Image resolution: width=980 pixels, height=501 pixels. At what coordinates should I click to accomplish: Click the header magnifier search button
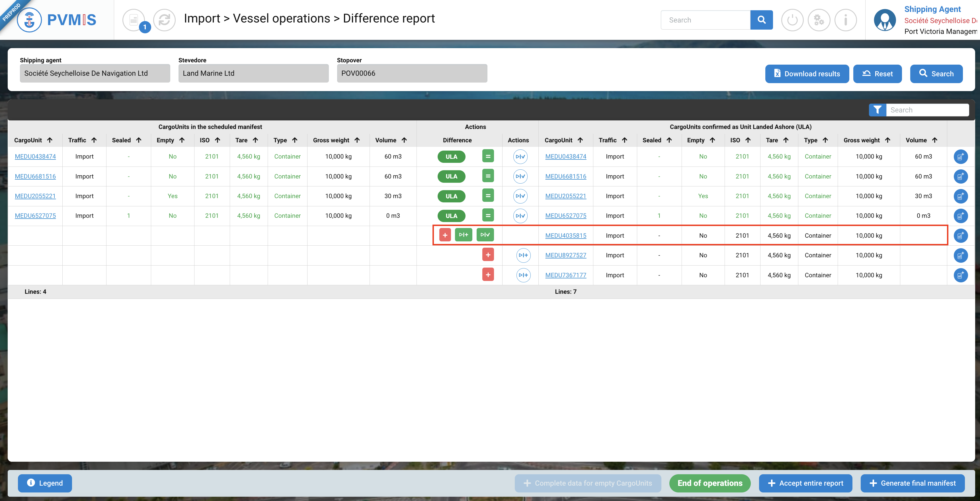click(x=761, y=20)
